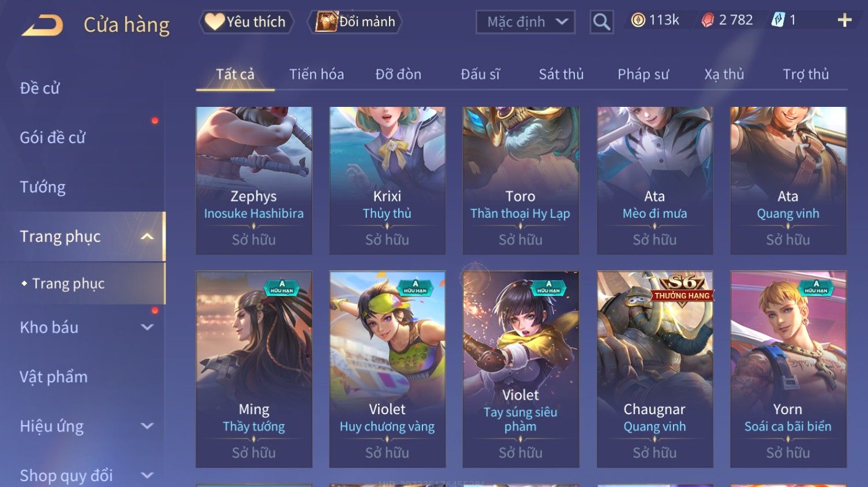Select the Pháp sư tab

[643, 75]
